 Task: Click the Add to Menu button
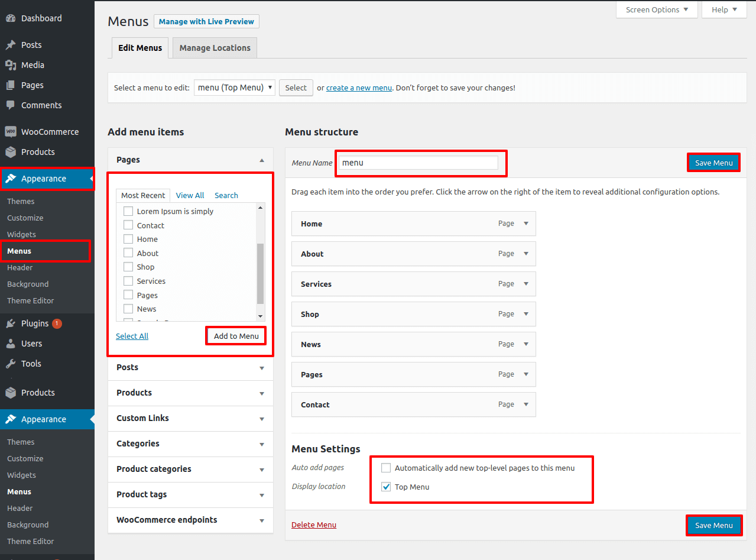click(x=235, y=335)
